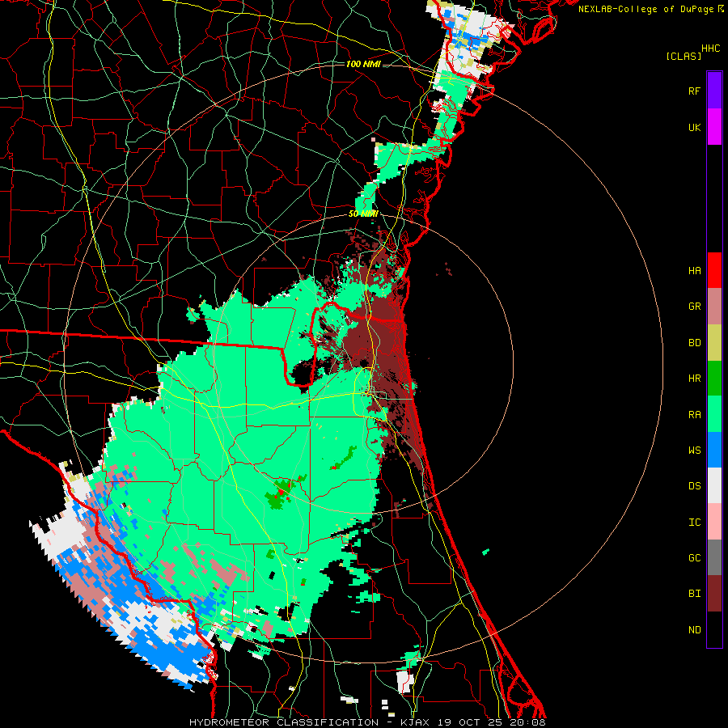Click the RF purple legend swatch
Screen dimensions: 728x728
click(x=714, y=91)
